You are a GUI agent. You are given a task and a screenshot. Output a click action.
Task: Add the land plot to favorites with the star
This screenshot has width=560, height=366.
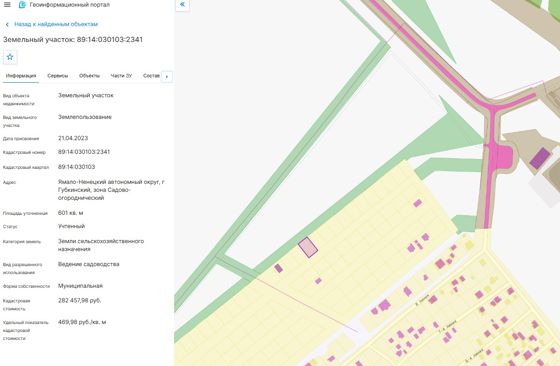click(x=10, y=57)
